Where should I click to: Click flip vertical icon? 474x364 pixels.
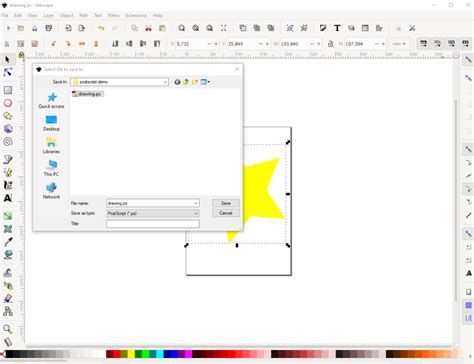tap(96, 44)
